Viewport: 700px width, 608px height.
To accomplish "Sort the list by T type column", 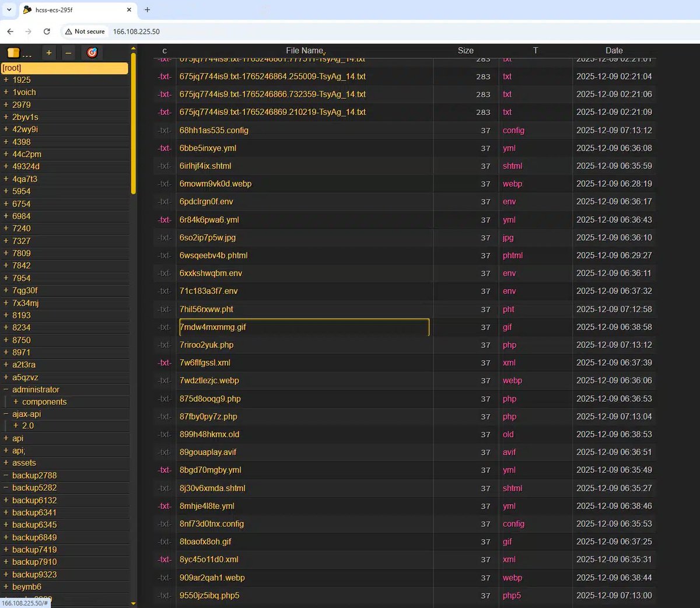I will [x=535, y=51].
